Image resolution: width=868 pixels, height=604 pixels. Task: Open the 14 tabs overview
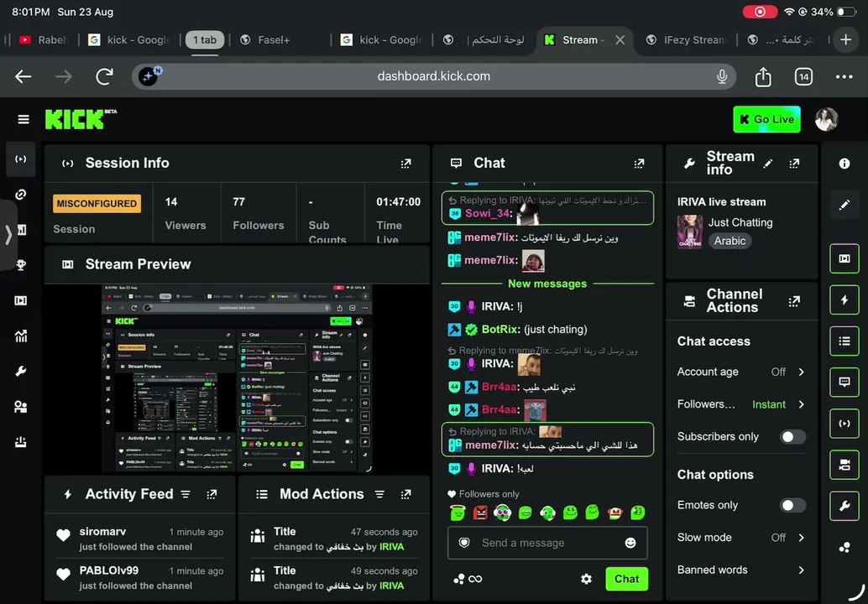(804, 77)
